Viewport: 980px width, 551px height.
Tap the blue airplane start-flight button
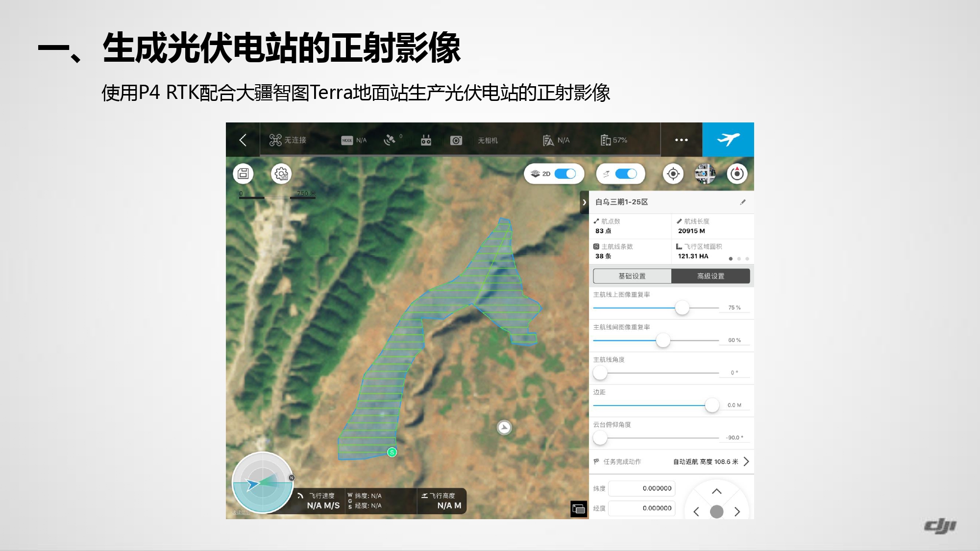pos(728,140)
